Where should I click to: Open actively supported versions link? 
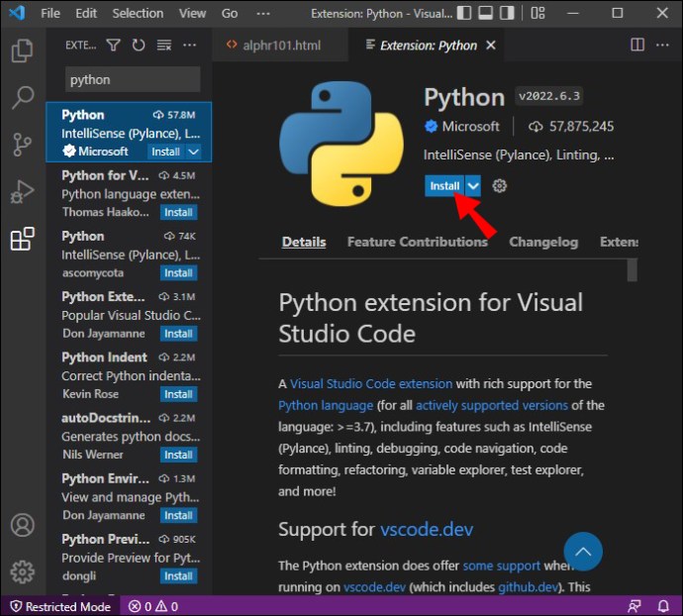(x=492, y=405)
